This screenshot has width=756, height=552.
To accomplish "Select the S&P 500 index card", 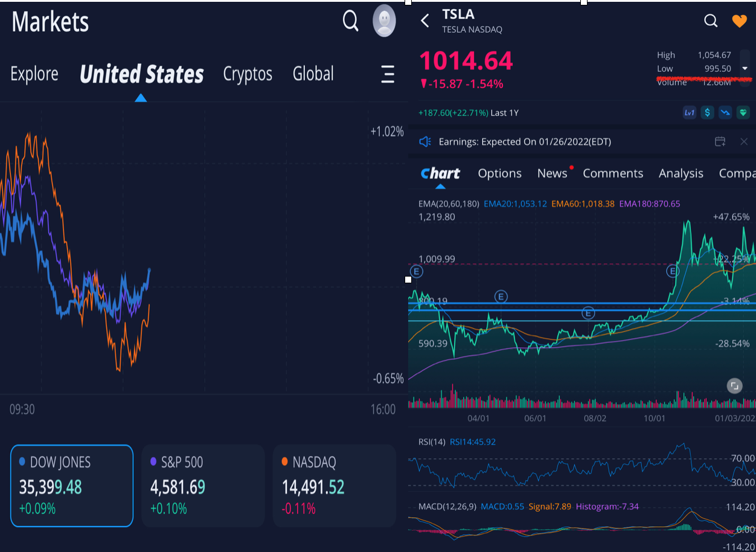I will pyautogui.click(x=203, y=486).
